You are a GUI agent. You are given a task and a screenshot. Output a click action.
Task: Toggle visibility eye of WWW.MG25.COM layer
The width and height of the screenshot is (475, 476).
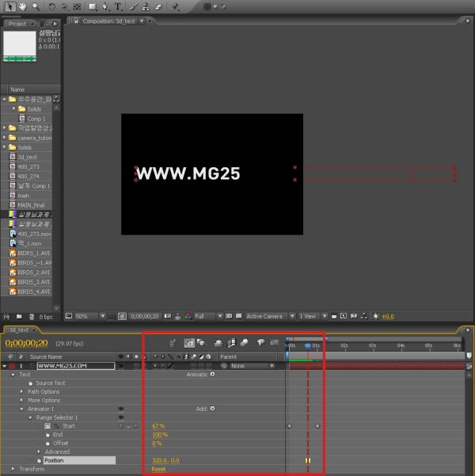121,365
